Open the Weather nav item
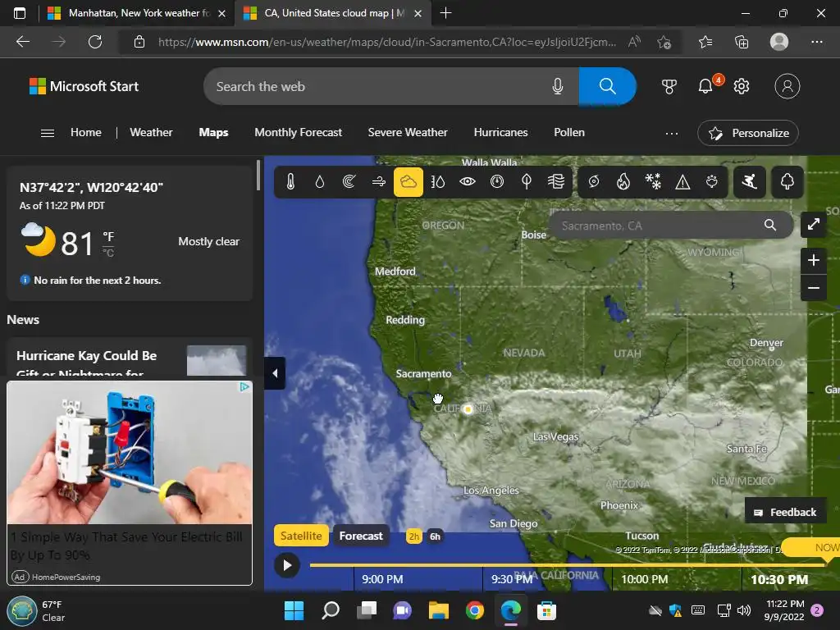This screenshot has width=840, height=630. [x=151, y=132]
